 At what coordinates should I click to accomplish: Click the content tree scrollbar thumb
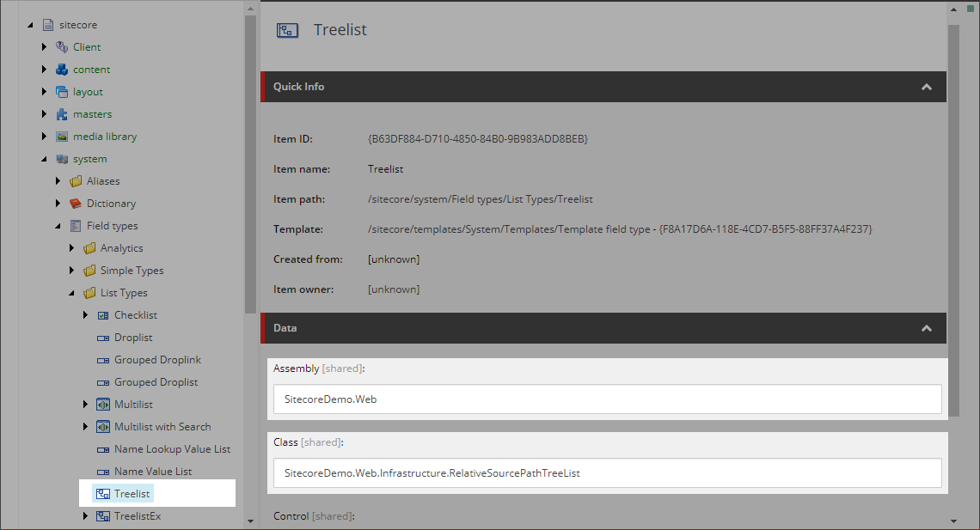(251, 165)
